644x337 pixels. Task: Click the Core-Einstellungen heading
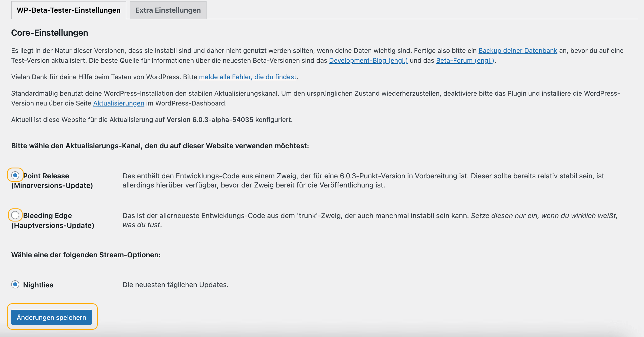tap(49, 32)
